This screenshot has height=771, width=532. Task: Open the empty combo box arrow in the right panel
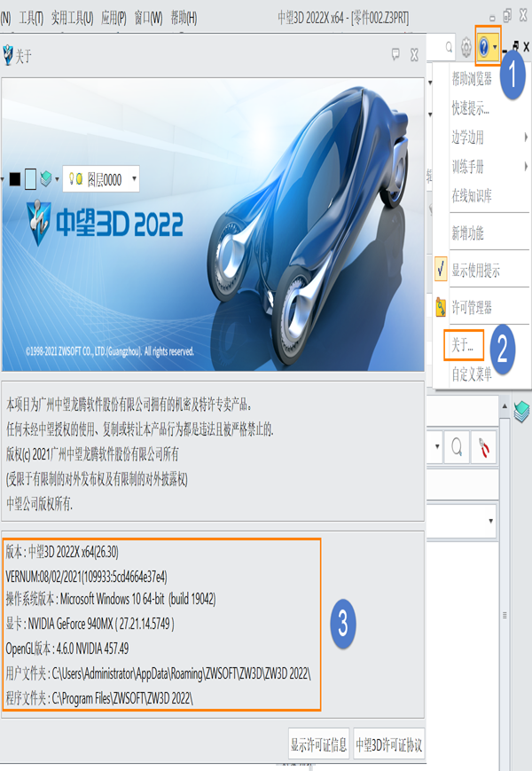(490, 521)
